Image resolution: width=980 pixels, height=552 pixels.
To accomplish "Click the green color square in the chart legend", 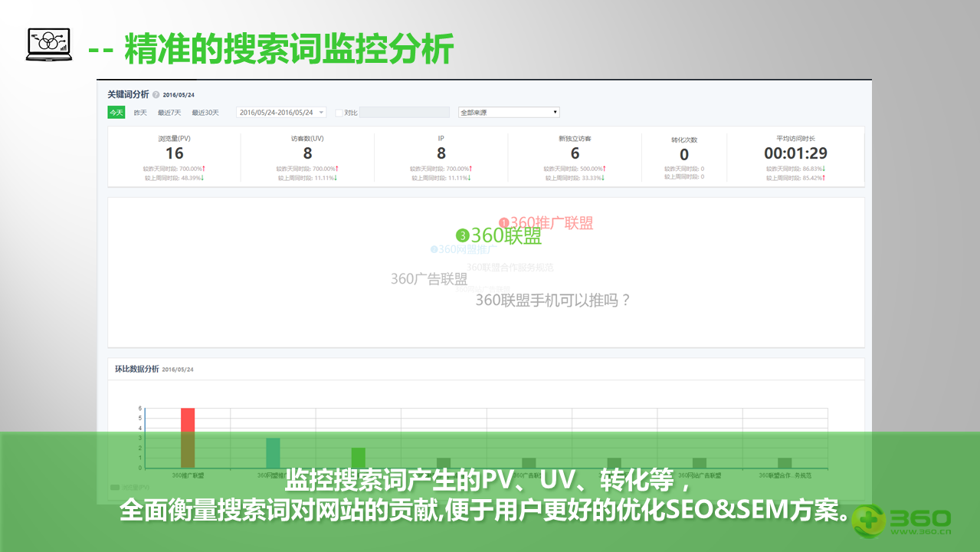I will click(x=113, y=486).
